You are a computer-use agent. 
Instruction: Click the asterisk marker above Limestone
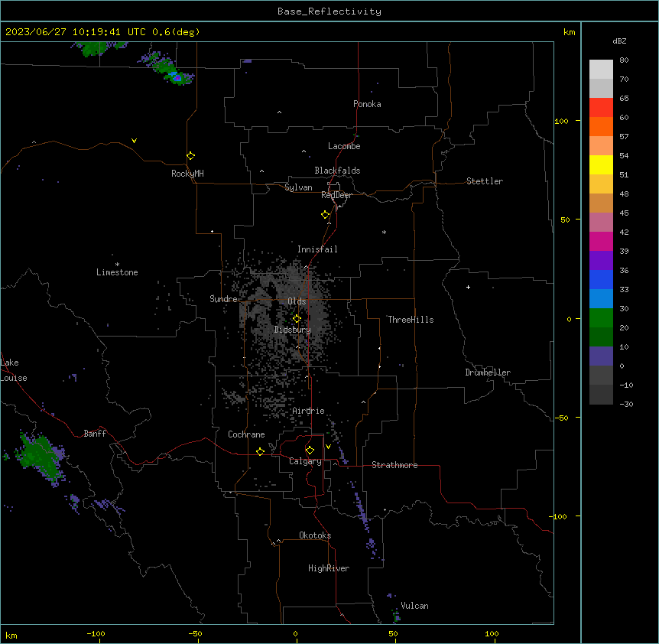(x=117, y=265)
